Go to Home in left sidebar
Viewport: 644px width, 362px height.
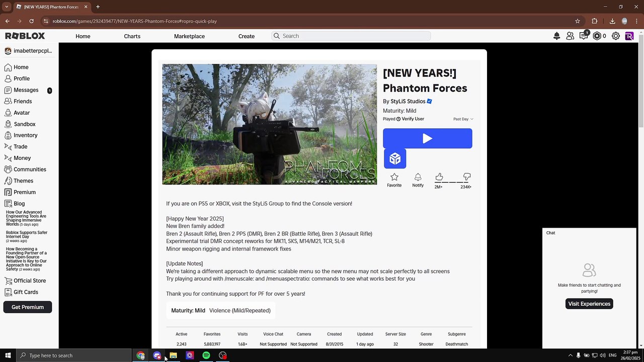(17, 67)
